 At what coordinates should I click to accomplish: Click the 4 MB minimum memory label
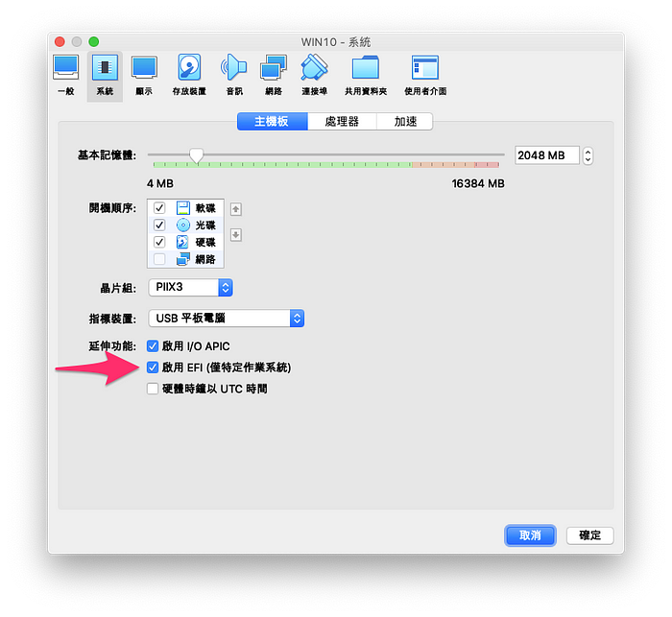[x=160, y=184]
